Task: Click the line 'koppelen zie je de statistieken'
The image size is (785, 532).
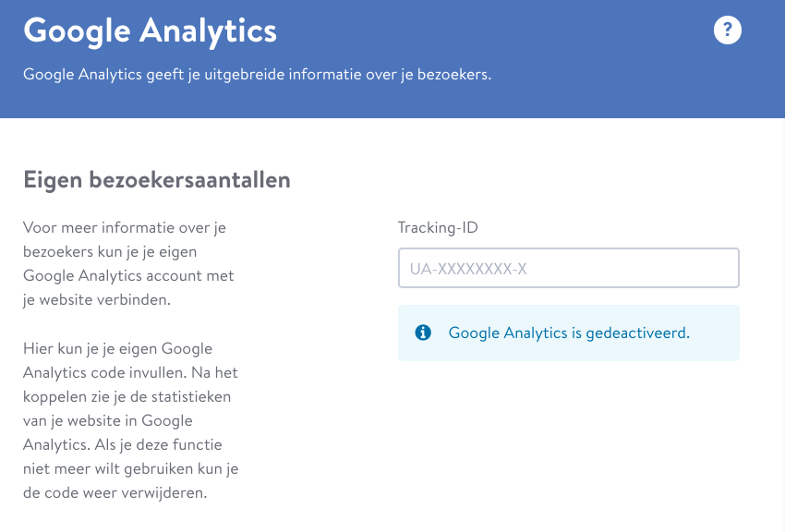Action: (127, 397)
